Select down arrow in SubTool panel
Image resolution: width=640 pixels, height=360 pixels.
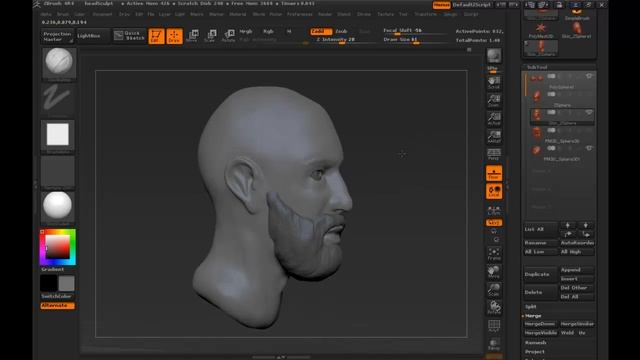(586, 225)
